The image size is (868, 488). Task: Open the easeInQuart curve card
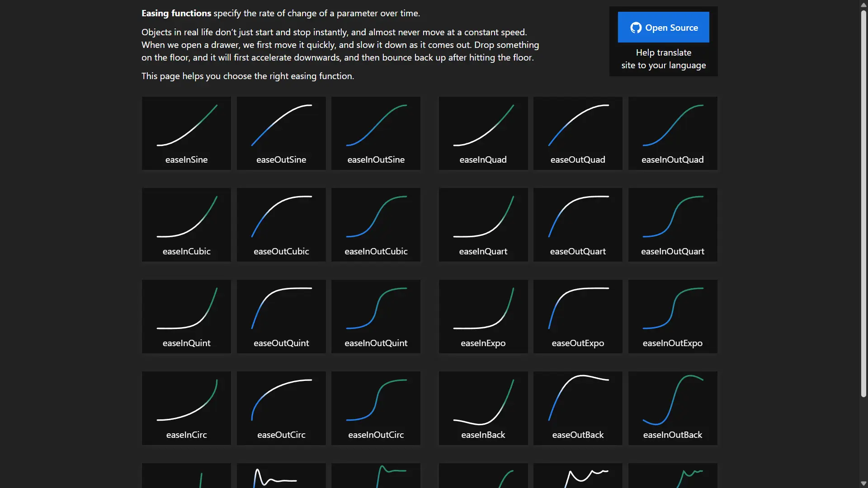pos(483,225)
